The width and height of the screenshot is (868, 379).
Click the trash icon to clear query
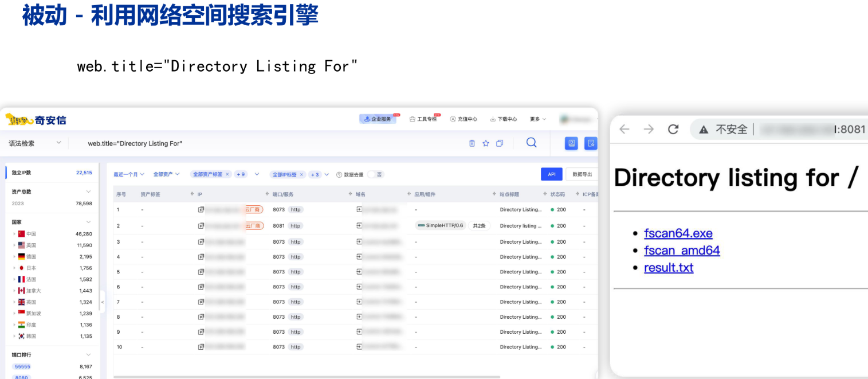(x=472, y=143)
